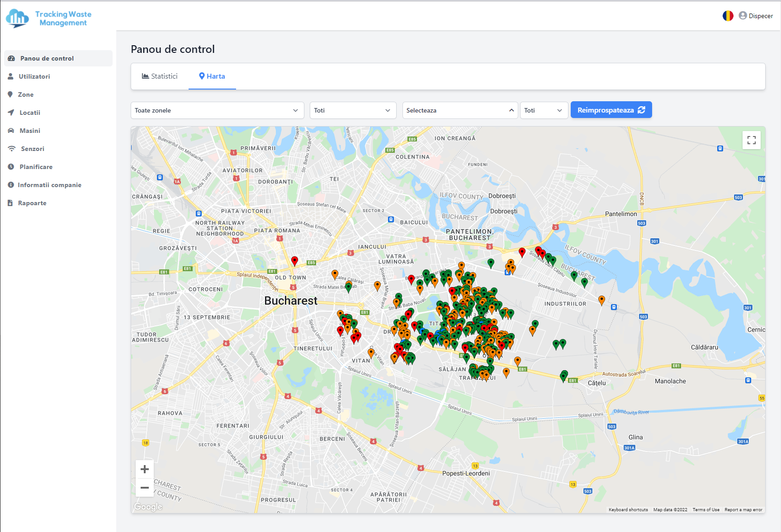Toggle fullscreen view of the map
This screenshot has height=532, width=781.
click(752, 140)
